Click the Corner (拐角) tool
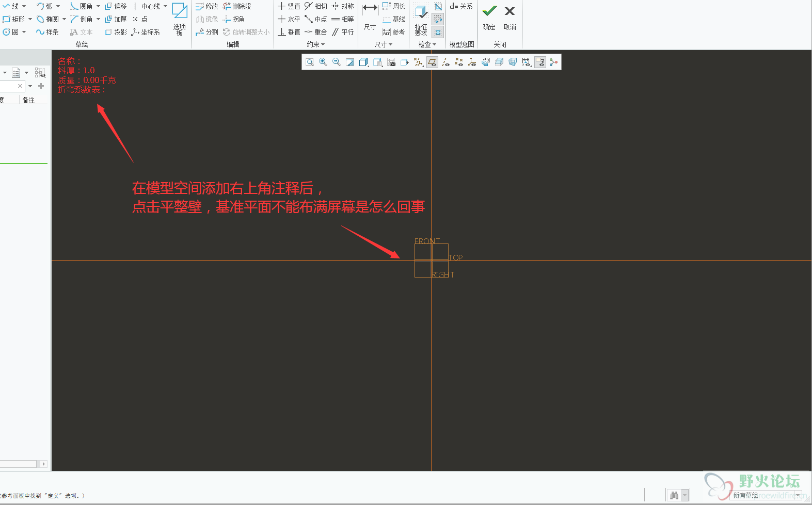Screen dimensions: 812x505 pyautogui.click(x=234, y=19)
